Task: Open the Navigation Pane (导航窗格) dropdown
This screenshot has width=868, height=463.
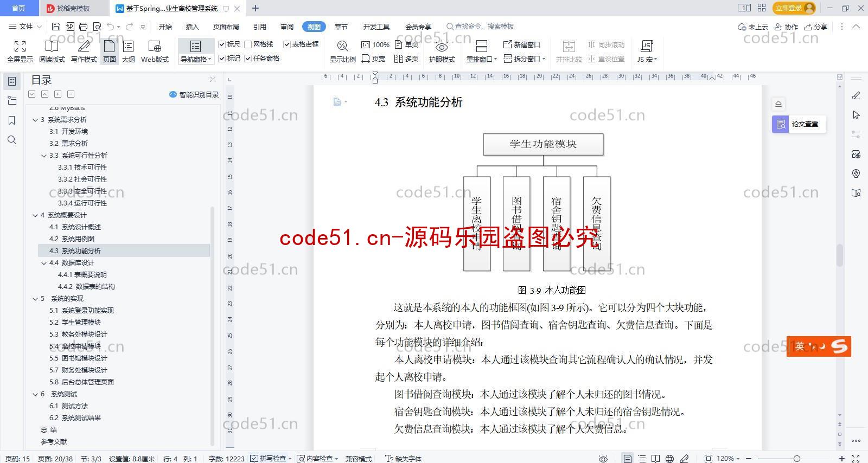Action: [196, 60]
